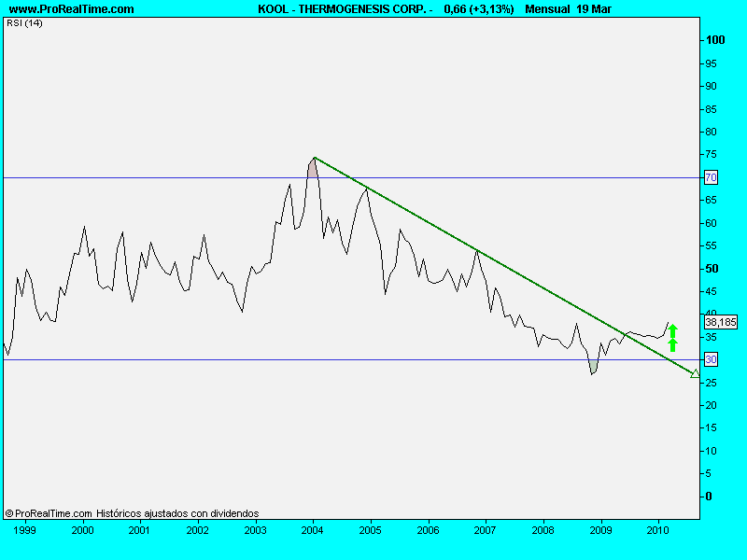
Task: Click the 2000 year label on time axis
Action: pyautogui.click(x=82, y=530)
